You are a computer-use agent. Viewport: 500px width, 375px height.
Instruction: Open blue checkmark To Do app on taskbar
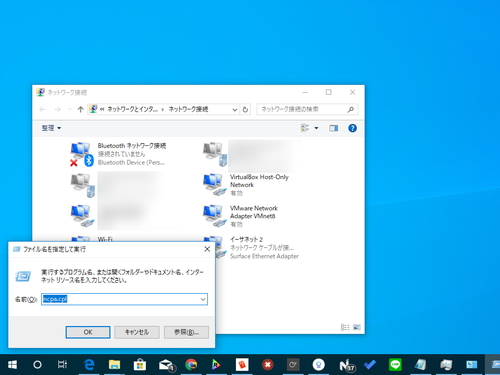point(370,365)
